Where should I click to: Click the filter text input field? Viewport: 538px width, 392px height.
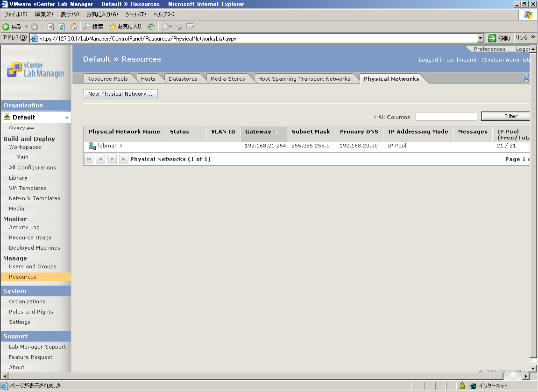pyautogui.click(x=446, y=117)
